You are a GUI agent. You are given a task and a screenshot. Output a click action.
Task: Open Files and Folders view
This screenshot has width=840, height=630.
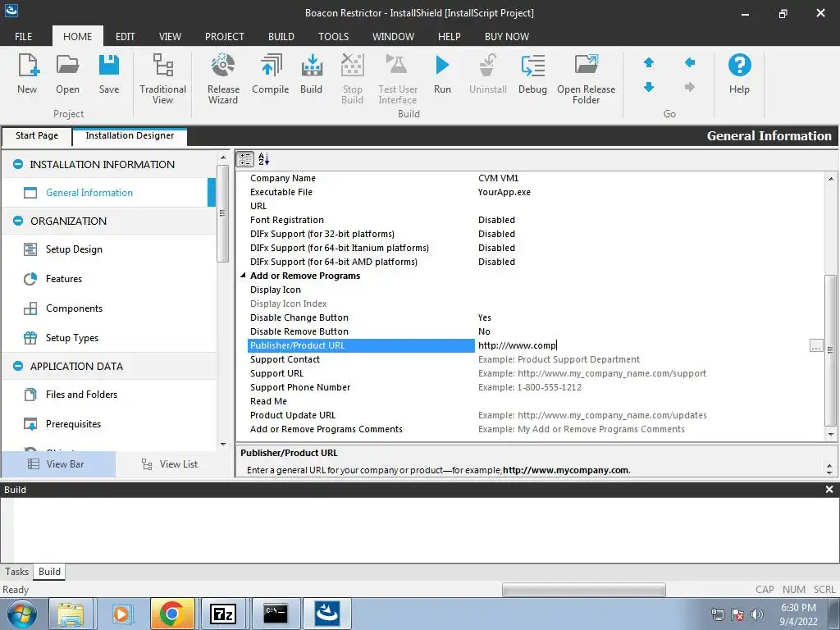pos(81,395)
